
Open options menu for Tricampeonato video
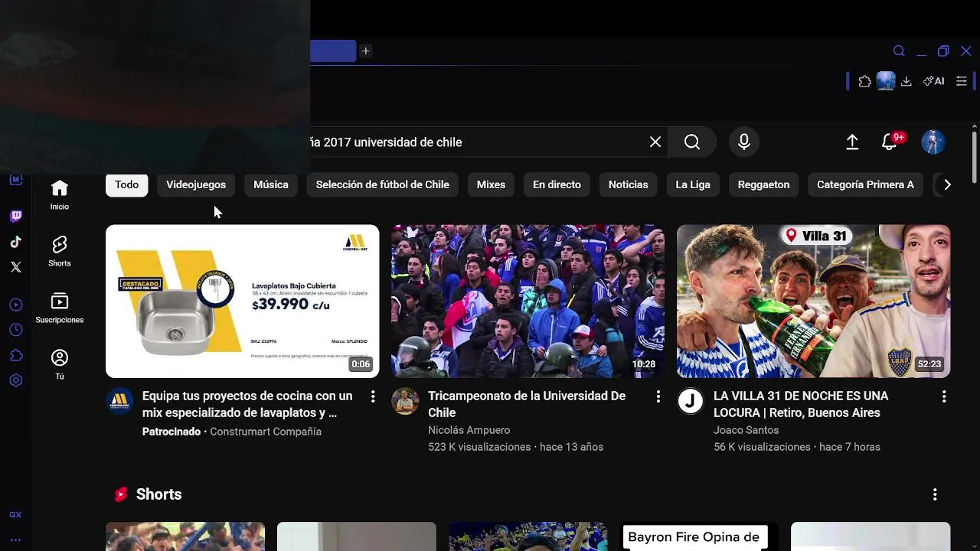[658, 396]
